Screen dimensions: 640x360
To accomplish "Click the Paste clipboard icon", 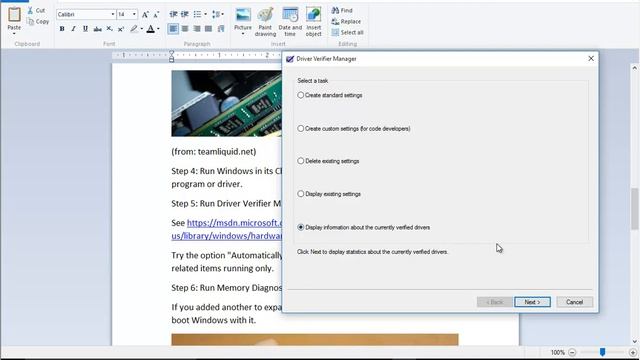I will coord(14,15).
